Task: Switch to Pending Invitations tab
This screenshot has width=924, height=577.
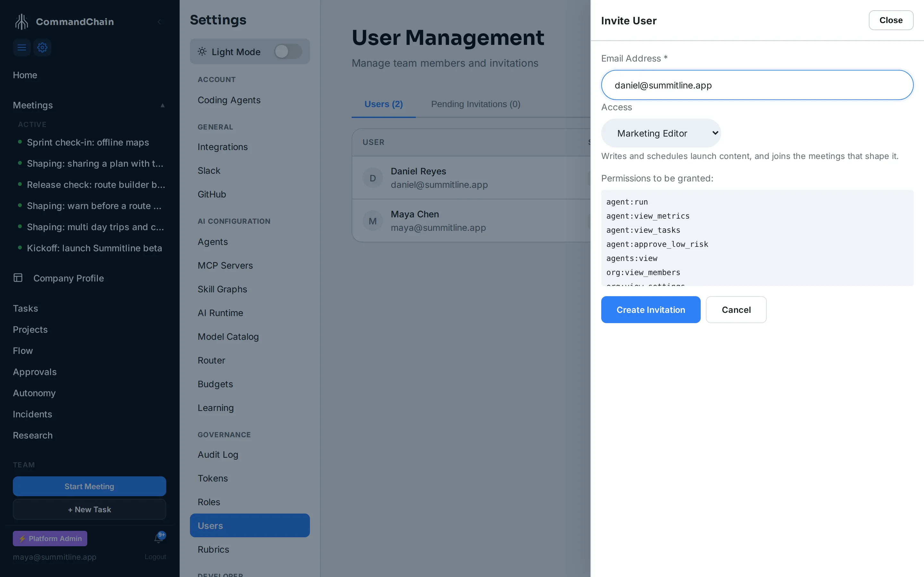Action: 475,104
